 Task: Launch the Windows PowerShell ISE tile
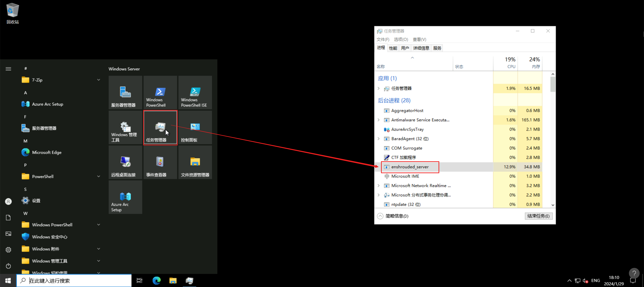click(195, 93)
